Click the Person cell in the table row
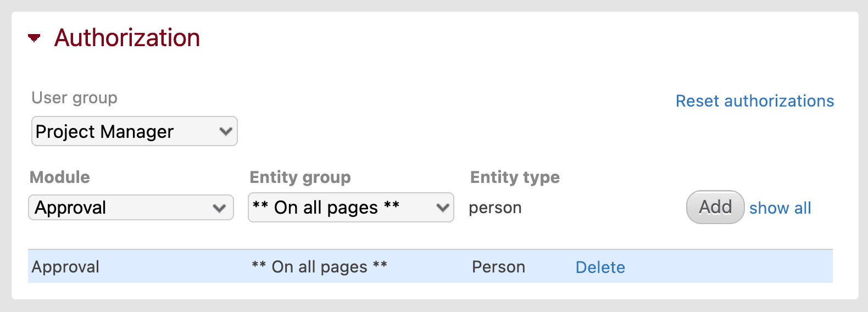This screenshot has height=312, width=868. [x=498, y=267]
